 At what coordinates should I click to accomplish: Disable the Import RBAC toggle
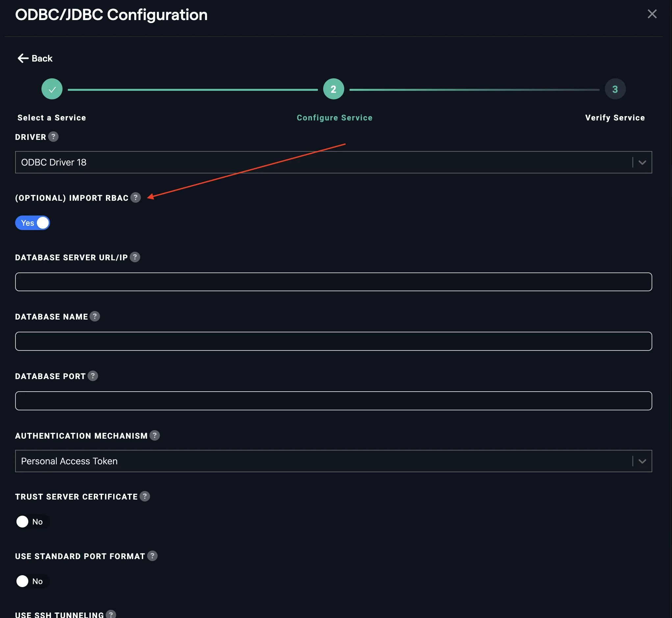[x=33, y=223]
